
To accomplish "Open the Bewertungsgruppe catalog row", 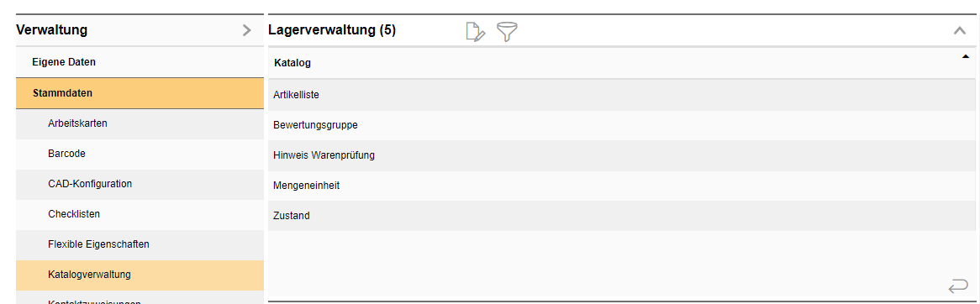I will pos(622,125).
